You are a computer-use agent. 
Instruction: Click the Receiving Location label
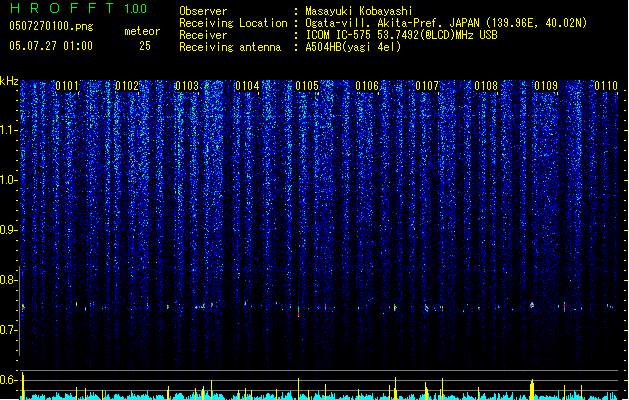click(x=233, y=23)
